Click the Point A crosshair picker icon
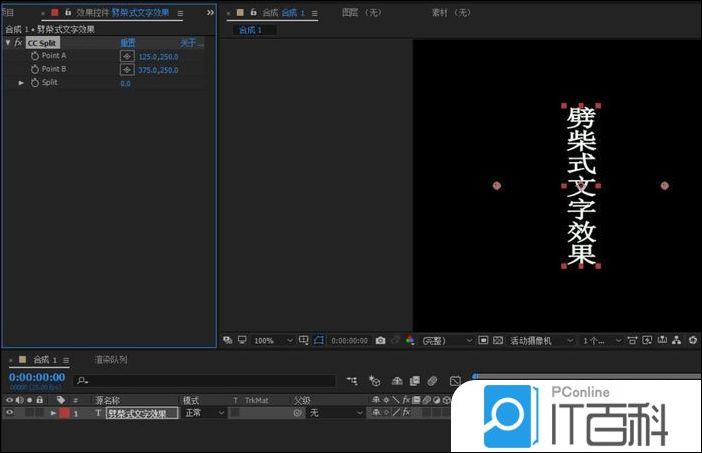This screenshot has height=453, width=702. point(127,57)
